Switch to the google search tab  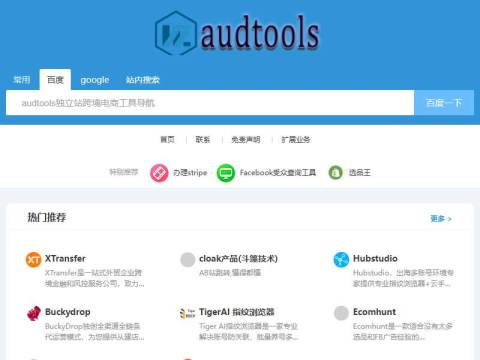click(95, 80)
